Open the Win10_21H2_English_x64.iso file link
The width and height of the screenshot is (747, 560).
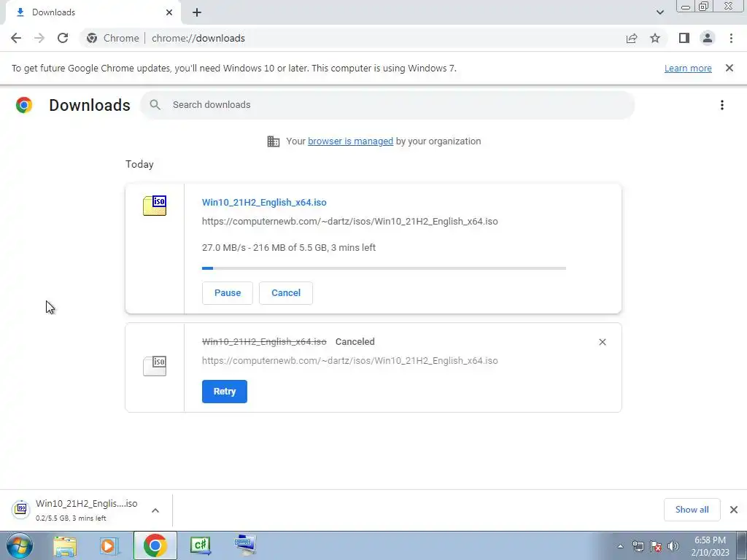(x=264, y=203)
